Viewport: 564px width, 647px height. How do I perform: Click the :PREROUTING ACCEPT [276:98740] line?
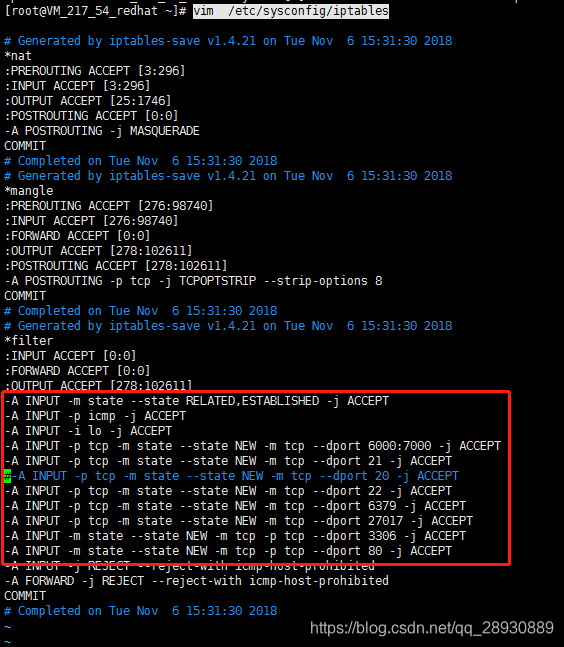tap(109, 205)
